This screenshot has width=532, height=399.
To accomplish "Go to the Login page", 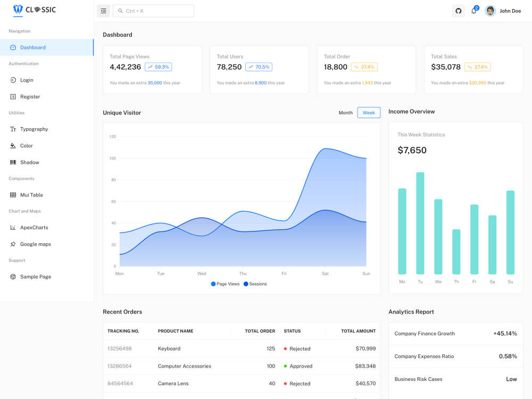I will pos(47,80).
